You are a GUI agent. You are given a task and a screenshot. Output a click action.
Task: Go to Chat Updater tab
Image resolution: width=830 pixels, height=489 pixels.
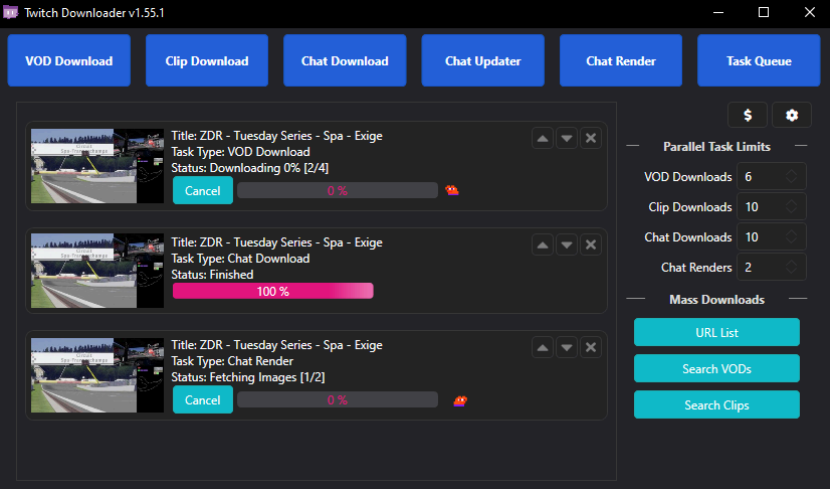click(483, 60)
